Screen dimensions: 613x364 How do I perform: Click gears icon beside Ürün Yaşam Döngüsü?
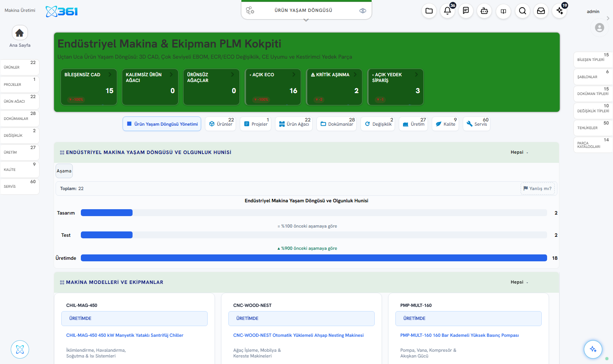click(x=250, y=10)
